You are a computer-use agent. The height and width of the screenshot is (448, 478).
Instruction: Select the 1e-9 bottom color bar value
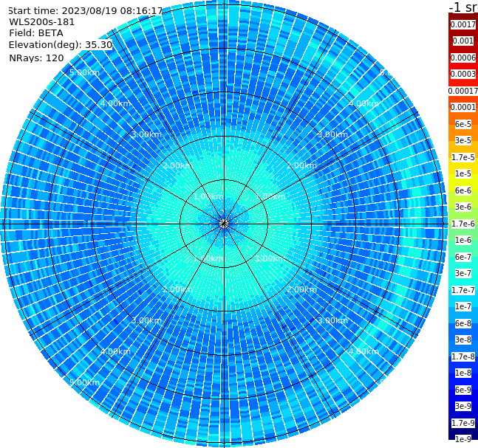pyautogui.click(x=463, y=439)
